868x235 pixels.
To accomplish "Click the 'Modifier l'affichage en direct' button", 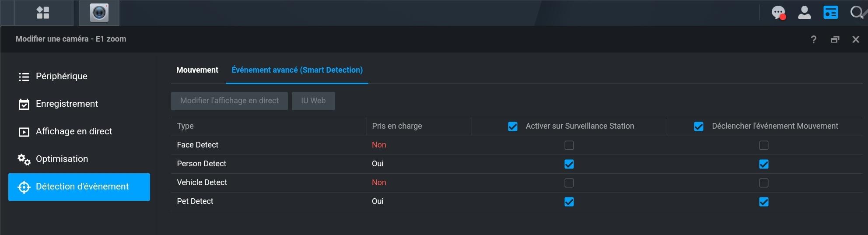I will [x=229, y=101].
